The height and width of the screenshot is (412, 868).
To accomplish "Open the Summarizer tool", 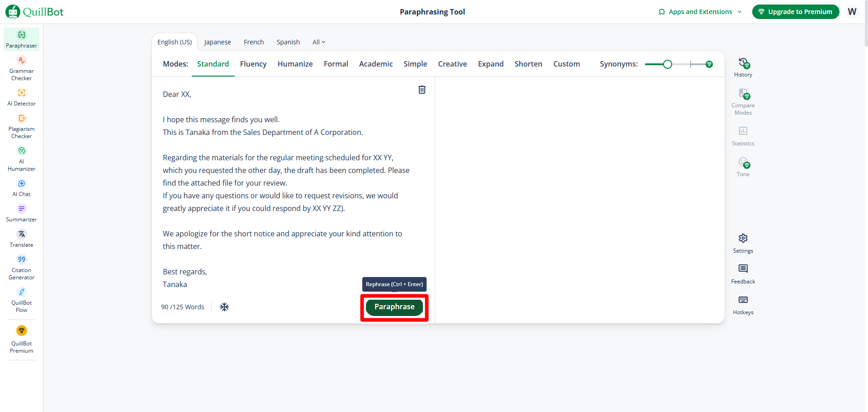I will (21, 213).
